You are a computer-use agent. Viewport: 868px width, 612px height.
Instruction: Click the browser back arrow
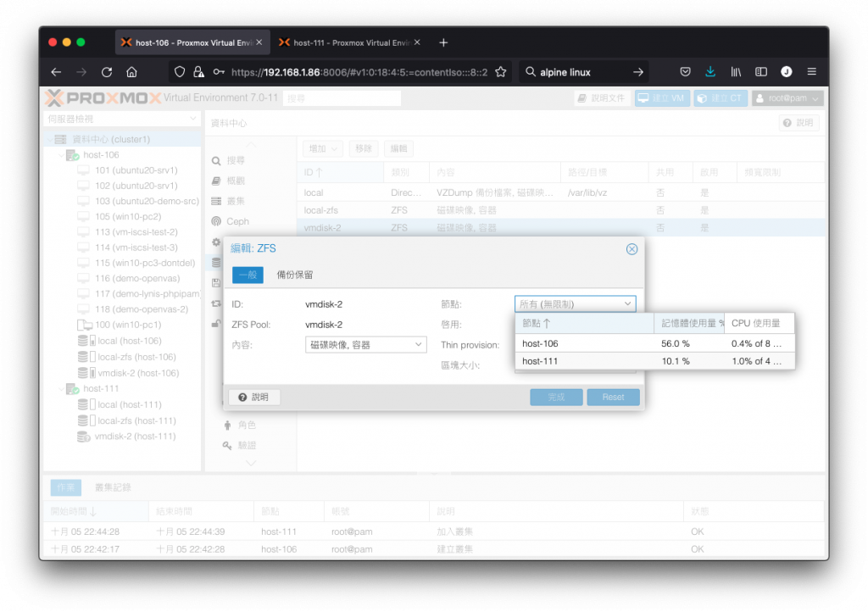pos(56,72)
